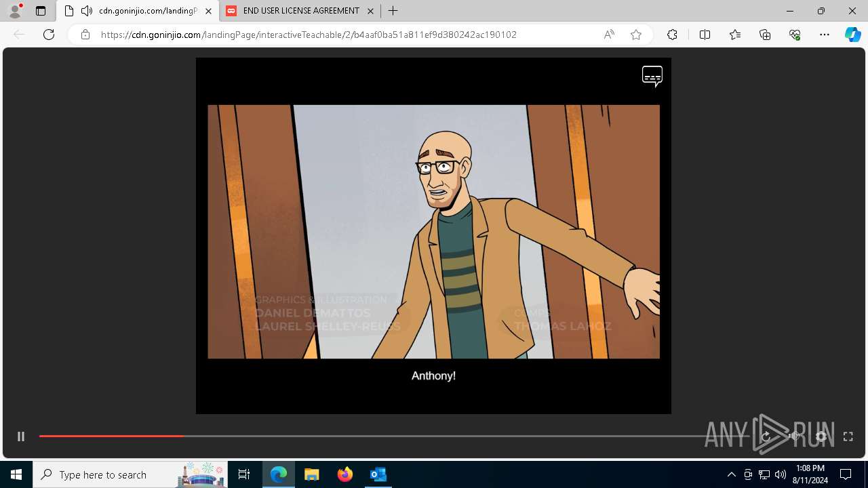Viewport: 868px width, 488px height.
Task: Open the Settings and more menu
Action: click(x=825, y=35)
